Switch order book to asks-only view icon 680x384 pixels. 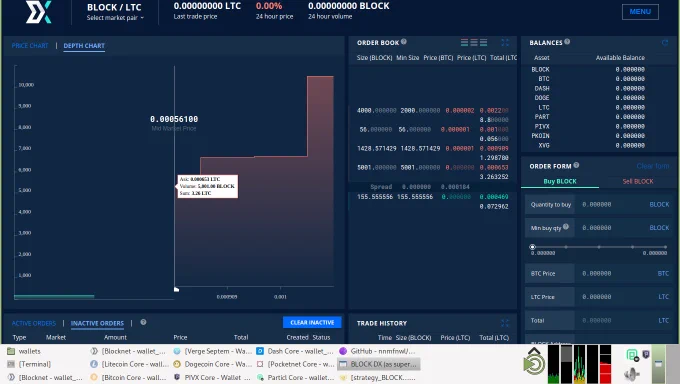[474, 42]
